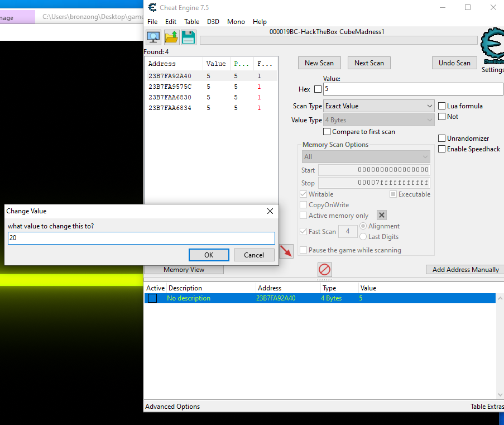Toggle the Hex checkbox
Image resolution: width=504 pixels, height=425 pixels.
pyautogui.click(x=318, y=89)
